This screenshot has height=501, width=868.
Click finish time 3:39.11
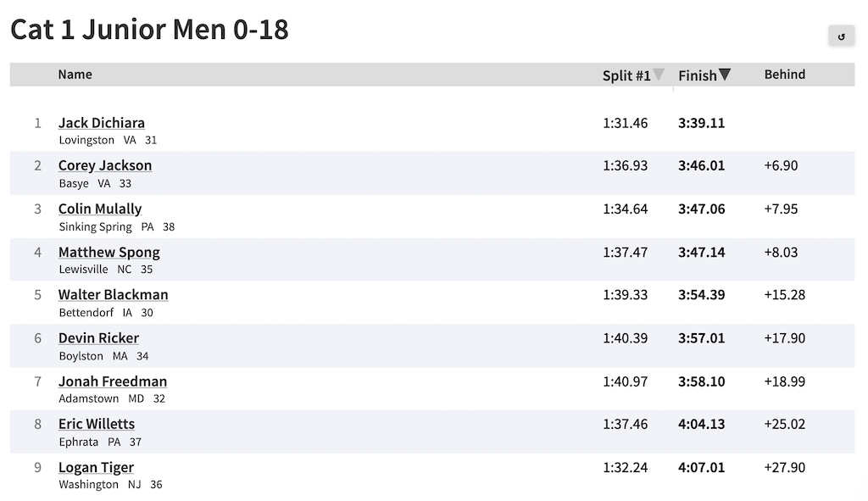point(701,123)
